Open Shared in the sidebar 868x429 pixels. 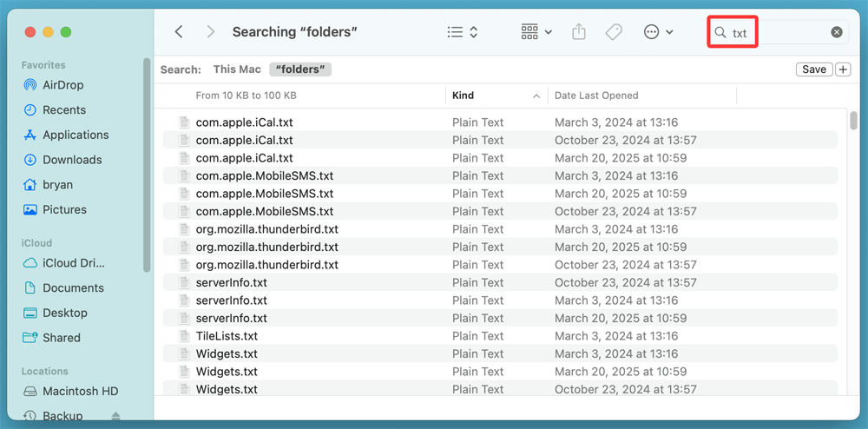click(x=51, y=338)
